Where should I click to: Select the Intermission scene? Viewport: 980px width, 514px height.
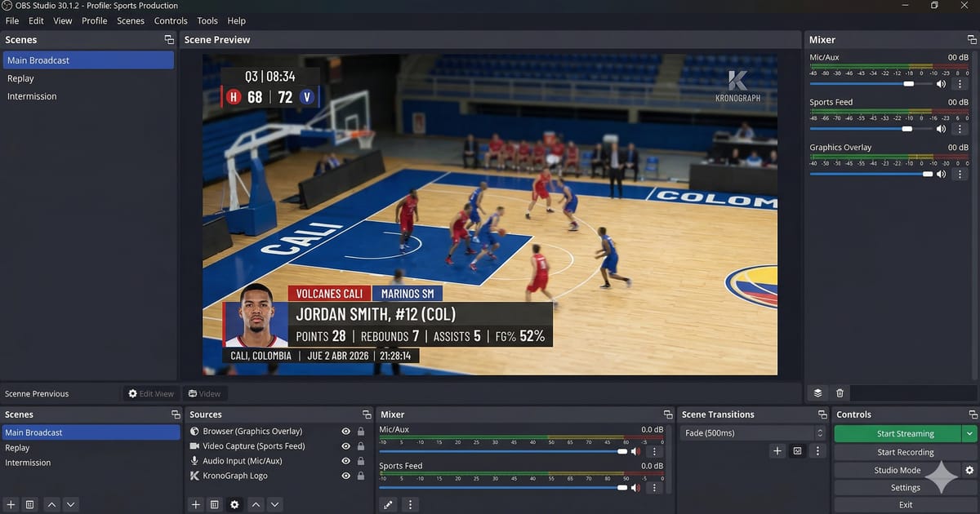pyautogui.click(x=29, y=463)
